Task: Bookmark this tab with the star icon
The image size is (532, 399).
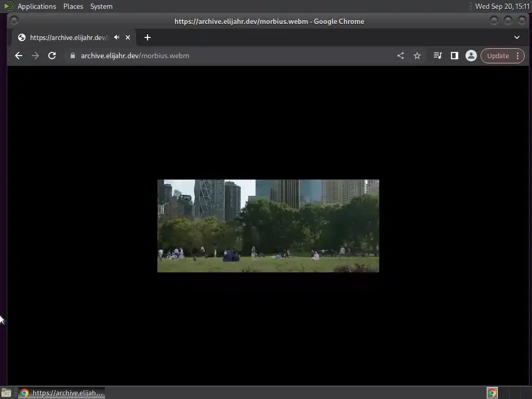Action: [417, 56]
